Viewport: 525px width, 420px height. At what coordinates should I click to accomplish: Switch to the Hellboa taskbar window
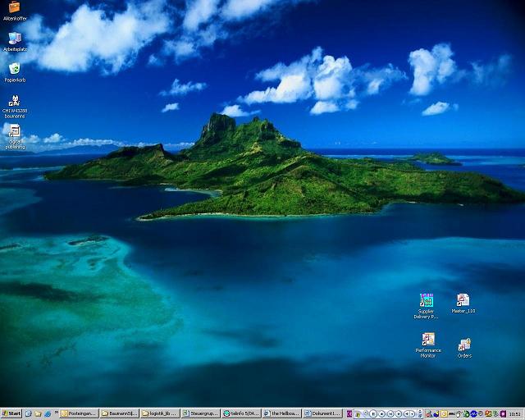coord(281,413)
